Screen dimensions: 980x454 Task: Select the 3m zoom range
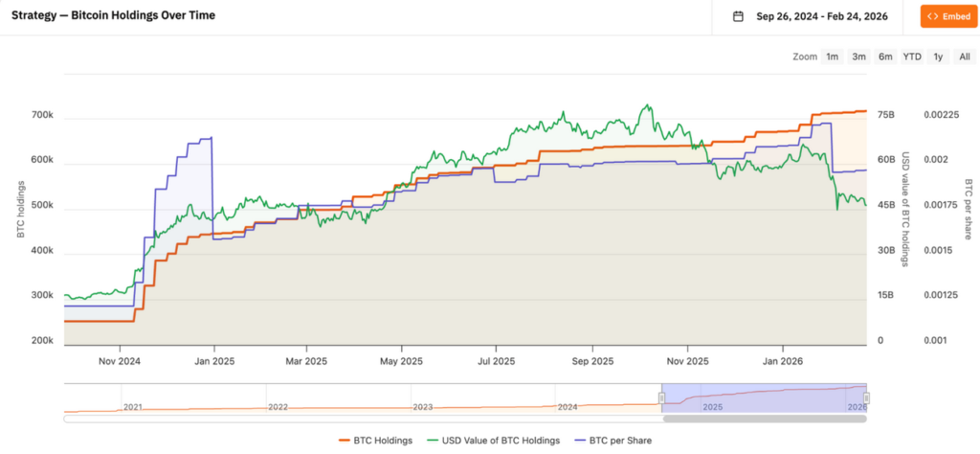click(x=859, y=57)
